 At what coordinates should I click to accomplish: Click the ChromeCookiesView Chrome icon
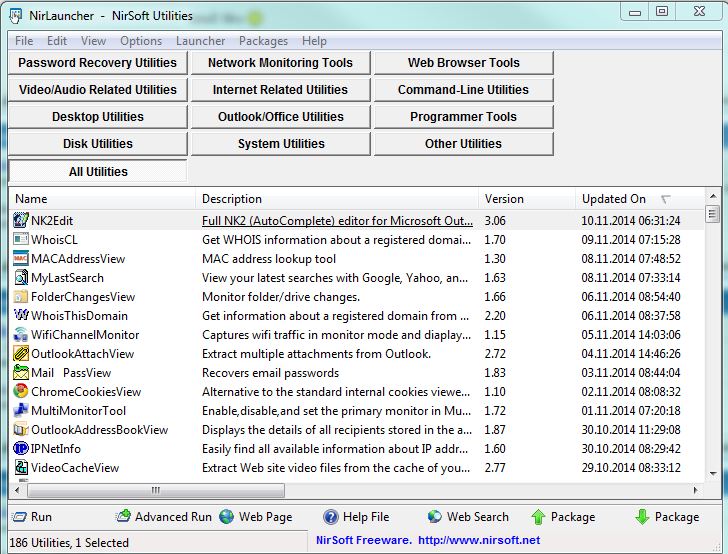click(x=21, y=391)
